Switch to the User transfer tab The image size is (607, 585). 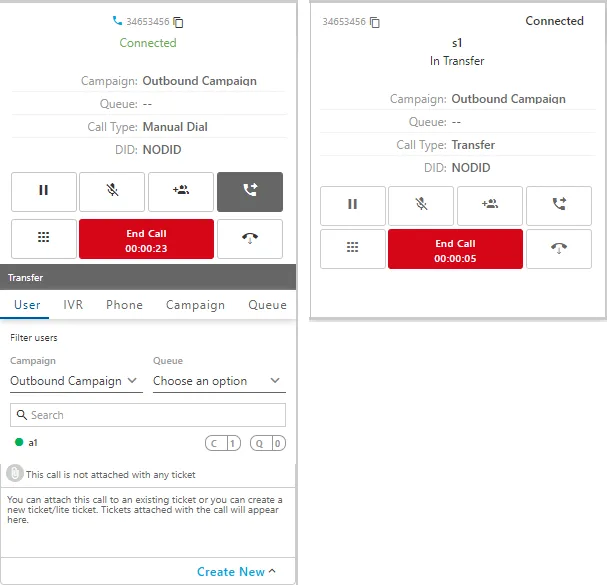pos(27,305)
